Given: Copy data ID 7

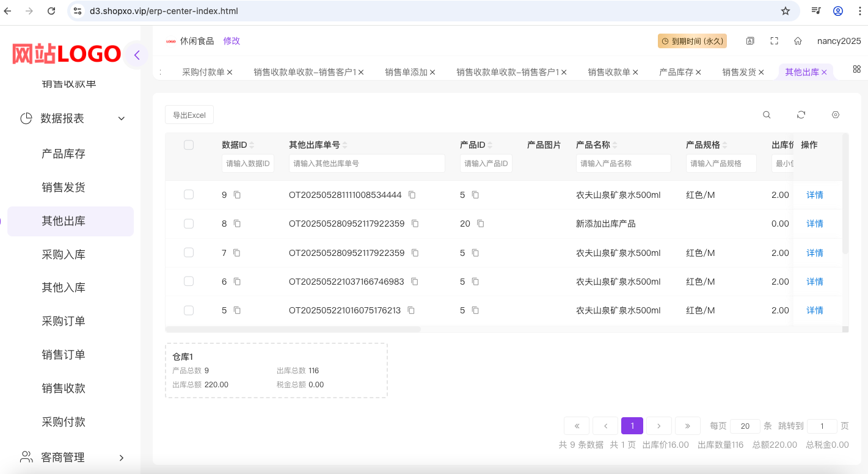Looking at the screenshot, I should [237, 253].
